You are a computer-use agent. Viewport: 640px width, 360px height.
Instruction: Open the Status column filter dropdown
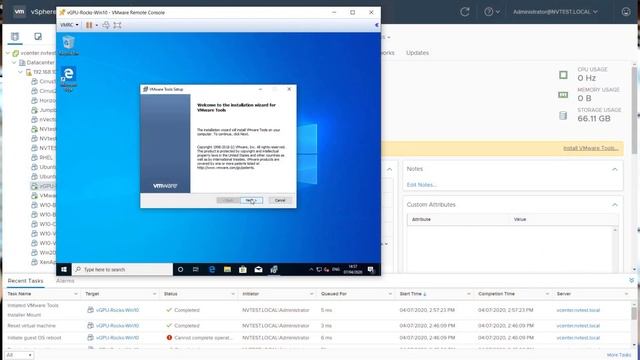pos(233,294)
